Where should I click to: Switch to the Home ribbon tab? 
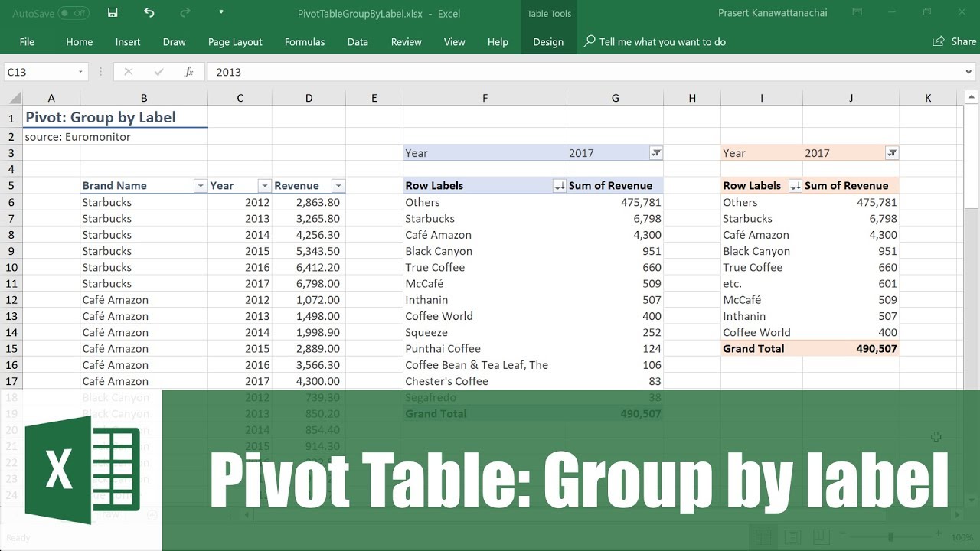(80, 42)
